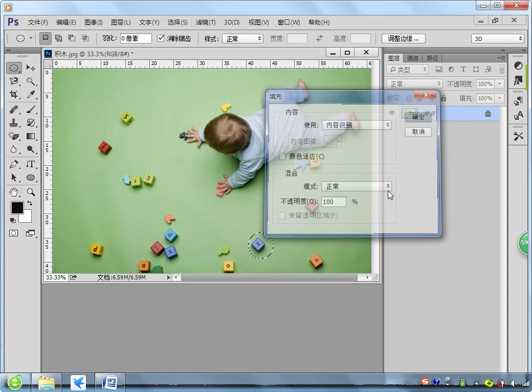The width and height of the screenshot is (532, 392).
Task: Open the 样式 style dropdown in options bar
Action: [243, 39]
